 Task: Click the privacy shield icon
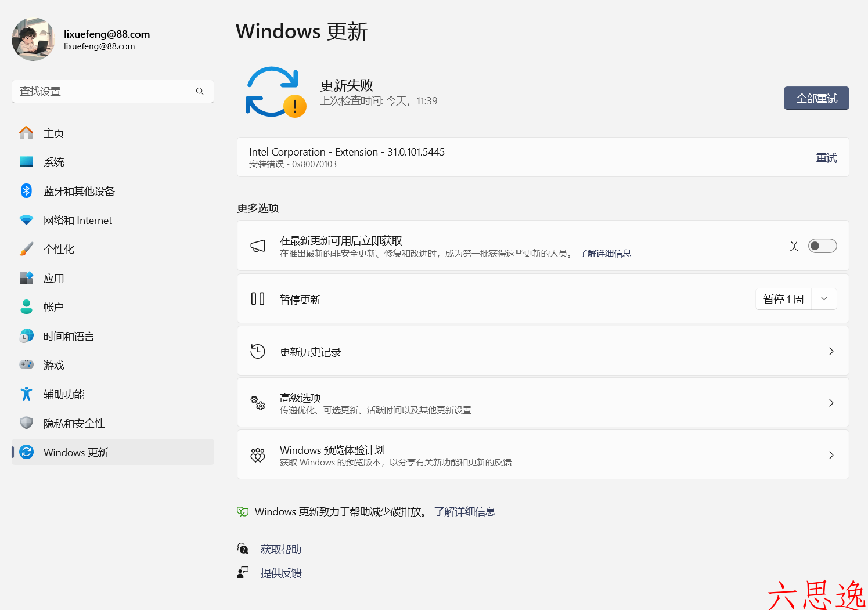click(26, 423)
